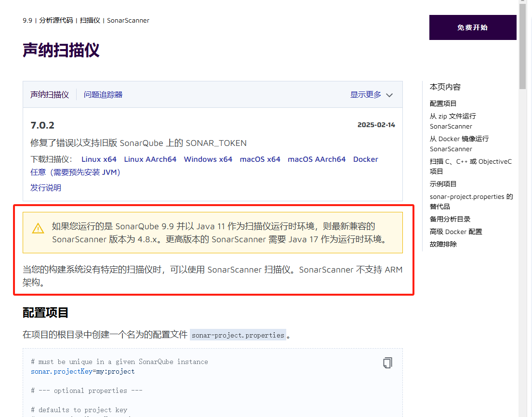
Task: Jump to 从 Docker 镜像运行 SonarScanner section
Action: 459,144
